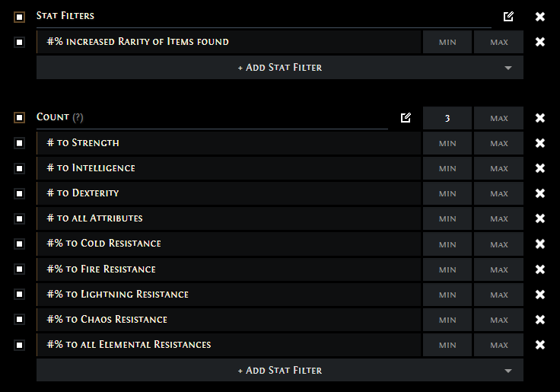This screenshot has height=392, width=560.
Task: Toggle the Stat Filters group checkbox
Action: [x=19, y=17]
